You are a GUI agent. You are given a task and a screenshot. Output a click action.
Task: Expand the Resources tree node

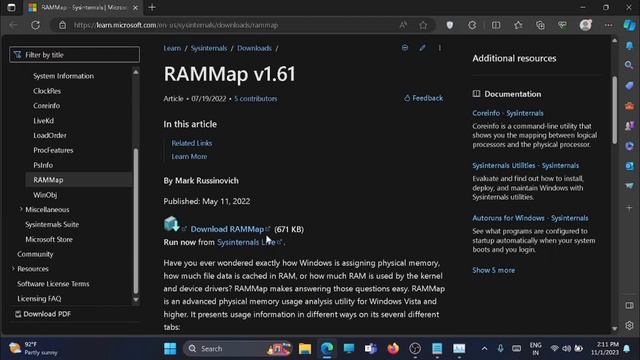(13, 269)
